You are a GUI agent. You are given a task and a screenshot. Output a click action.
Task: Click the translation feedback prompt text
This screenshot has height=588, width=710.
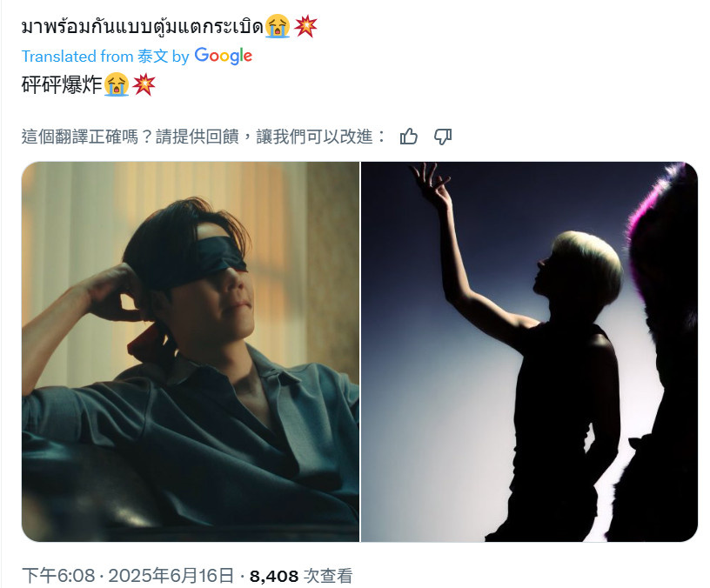[x=204, y=137]
